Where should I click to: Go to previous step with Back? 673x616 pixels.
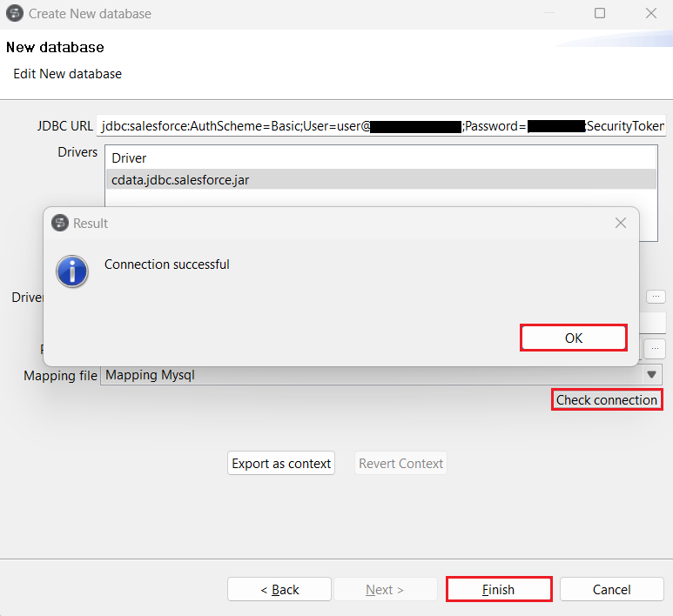[279, 589]
